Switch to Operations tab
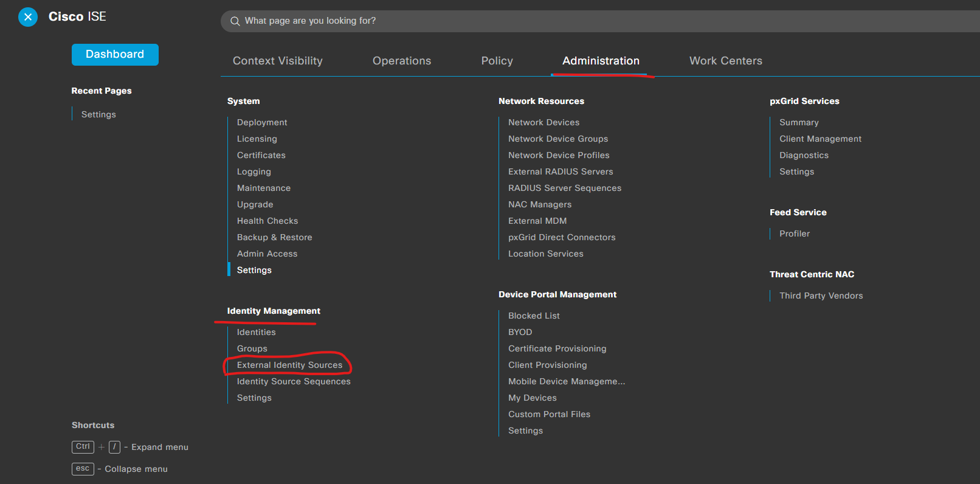The height and width of the screenshot is (484, 980). click(402, 61)
